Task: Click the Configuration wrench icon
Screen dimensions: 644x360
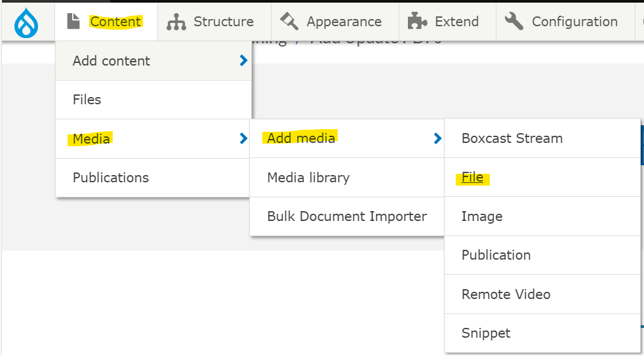Action: click(513, 22)
